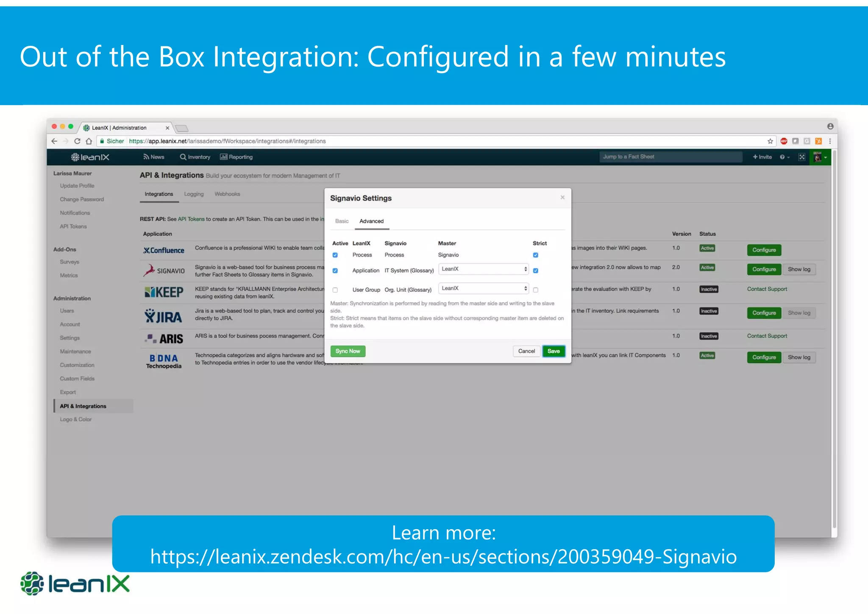Toggle Active checkbox for Application row
868x614 pixels.
335,271
